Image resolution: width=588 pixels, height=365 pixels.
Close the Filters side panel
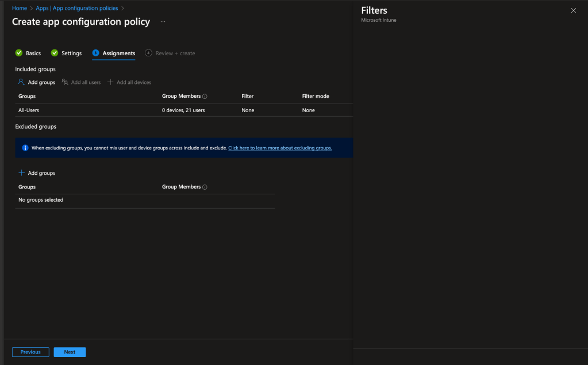tap(573, 10)
